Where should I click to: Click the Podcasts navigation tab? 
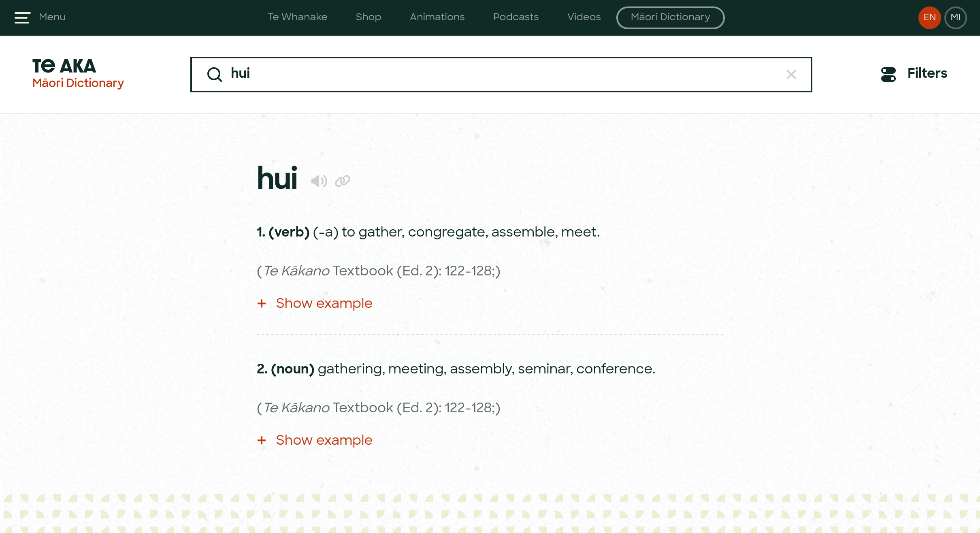516,18
